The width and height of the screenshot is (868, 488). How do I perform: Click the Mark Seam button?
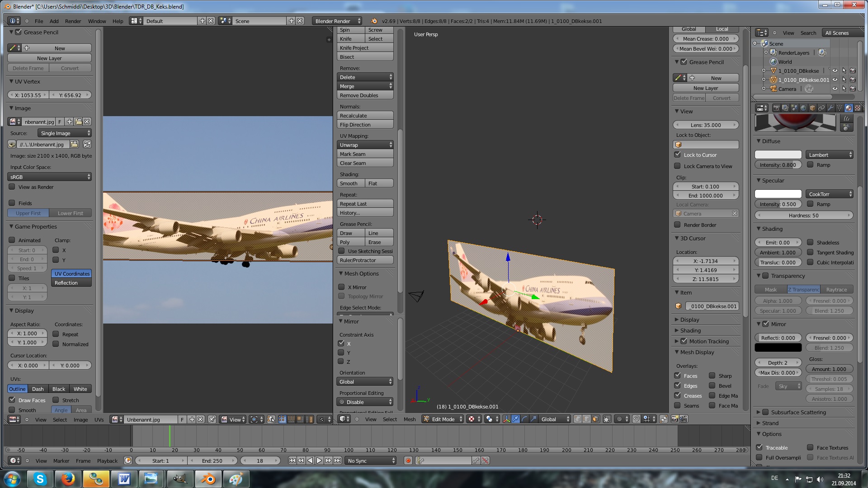pyautogui.click(x=365, y=154)
